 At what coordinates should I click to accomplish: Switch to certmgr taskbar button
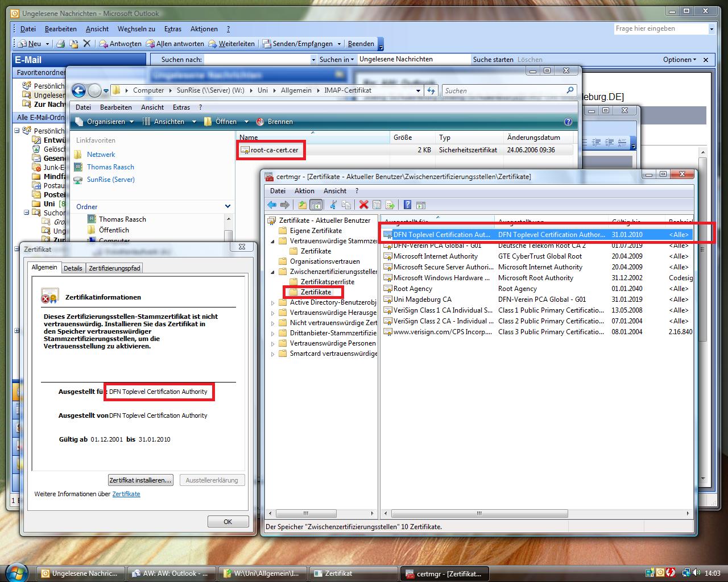point(445,573)
